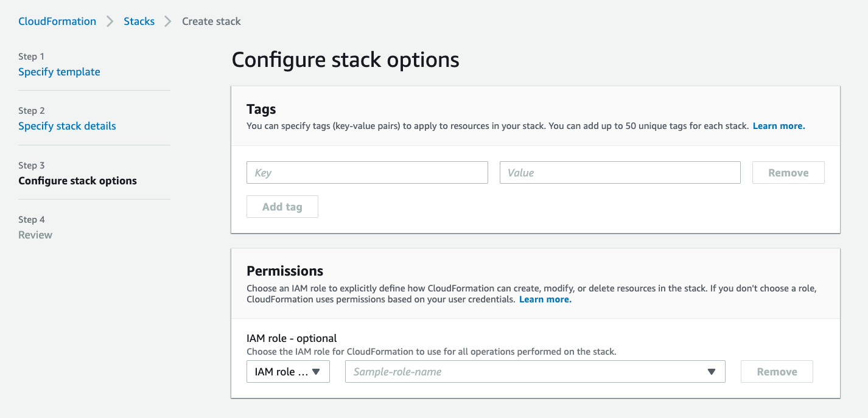Image resolution: width=868 pixels, height=418 pixels.
Task: Focus the tag Value input field
Action: pyautogui.click(x=620, y=173)
